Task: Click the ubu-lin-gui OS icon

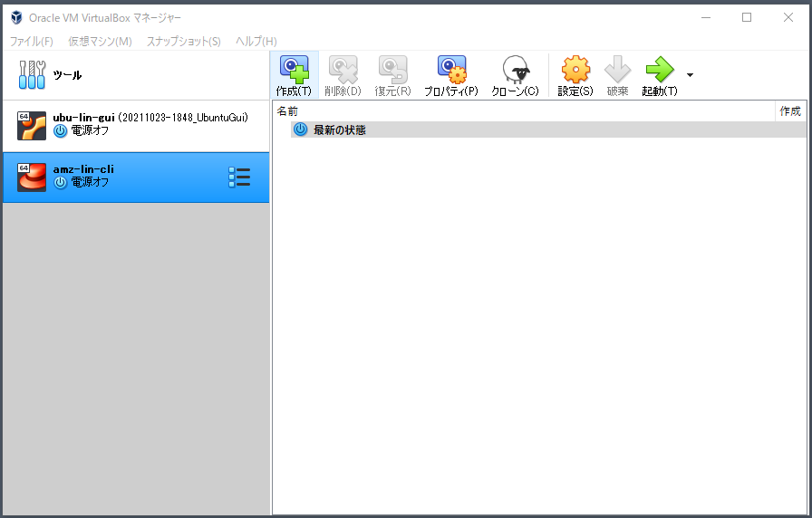Action: point(32,126)
